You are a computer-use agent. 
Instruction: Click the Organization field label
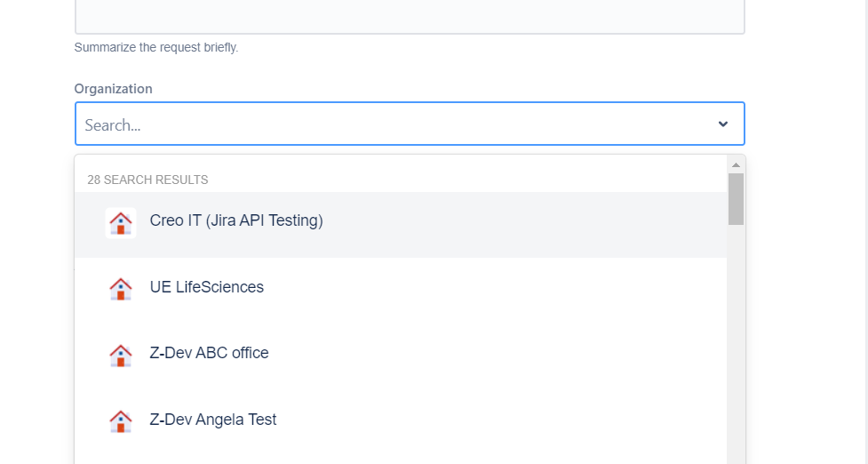114,89
